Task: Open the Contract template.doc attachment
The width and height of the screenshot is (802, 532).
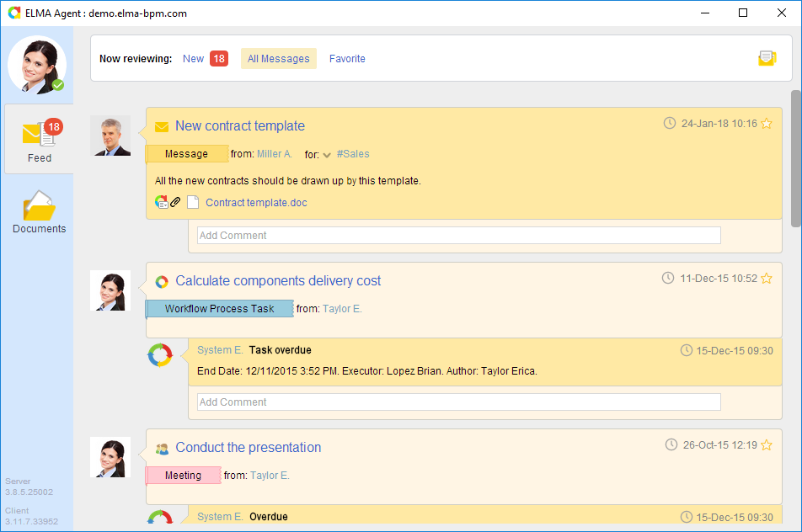Action: point(256,203)
